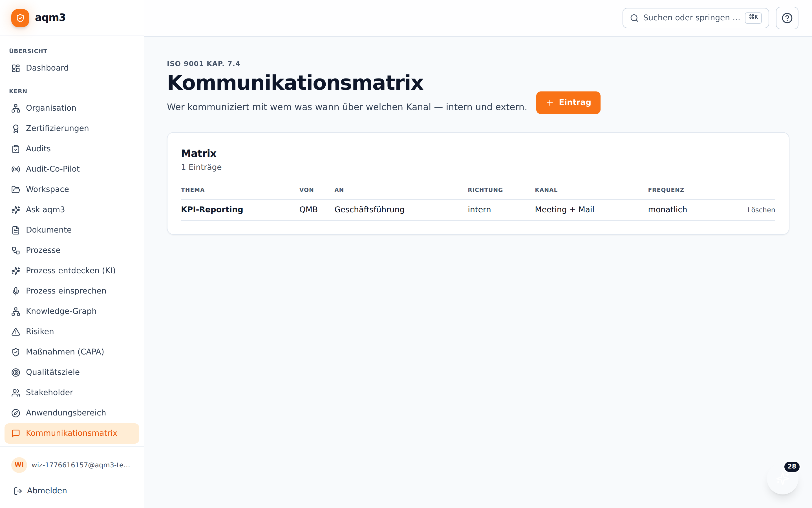
Task: Click the Prozess entdecken sparkle icon
Action: pos(16,271)
